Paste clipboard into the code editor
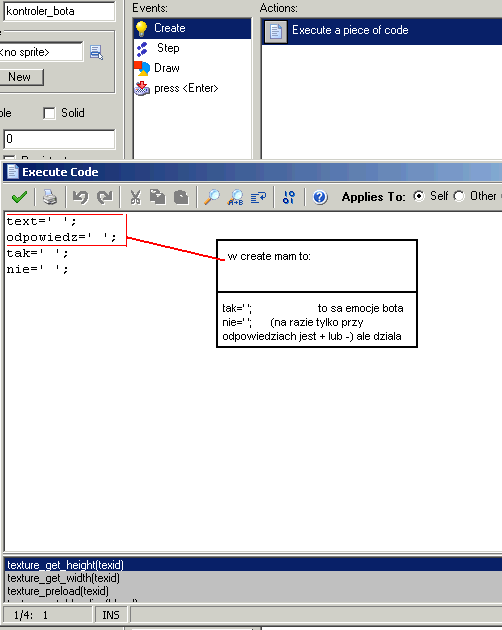502x630 pixels. [x=181, y=197]
